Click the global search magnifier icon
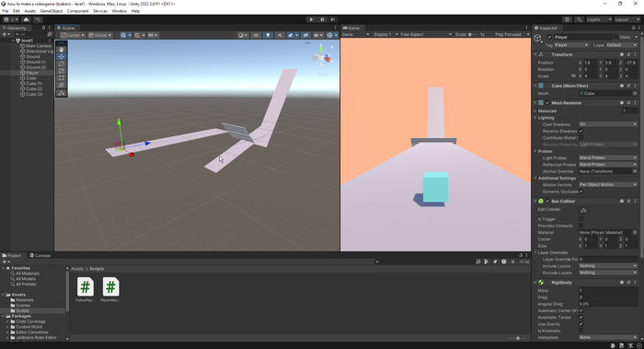 579,19
